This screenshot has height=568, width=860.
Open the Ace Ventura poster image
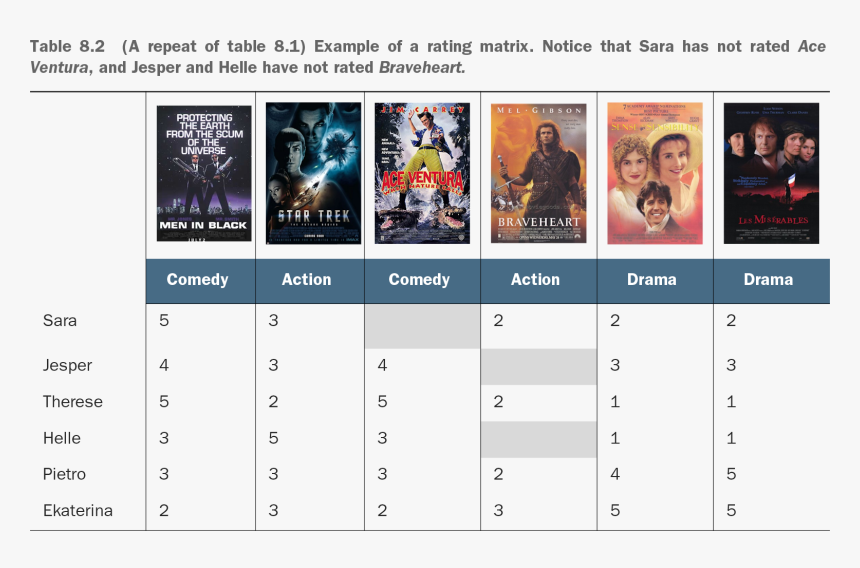pos(421,173)
